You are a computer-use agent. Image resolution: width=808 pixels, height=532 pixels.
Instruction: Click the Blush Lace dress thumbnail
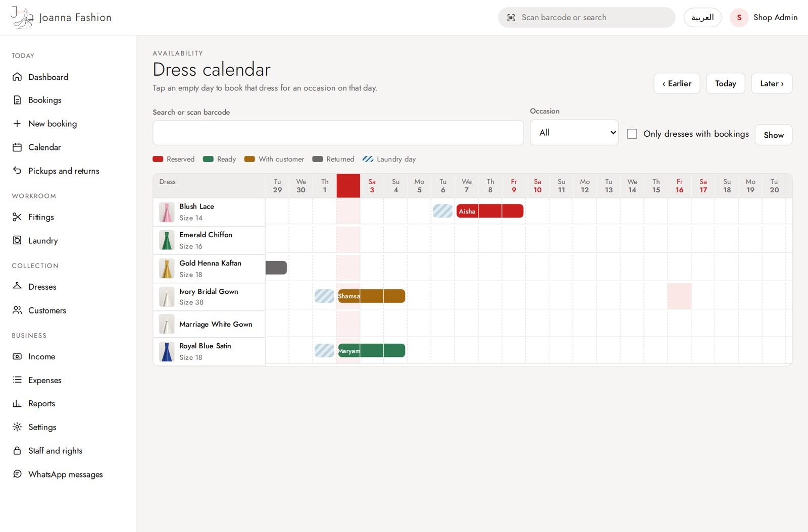click(x=167, y=212)
